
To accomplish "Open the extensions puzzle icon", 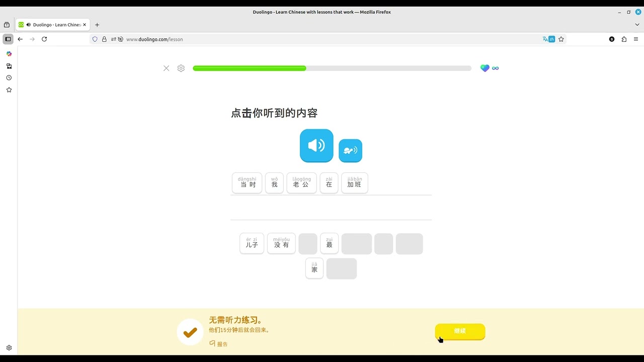I will (624, 39).
